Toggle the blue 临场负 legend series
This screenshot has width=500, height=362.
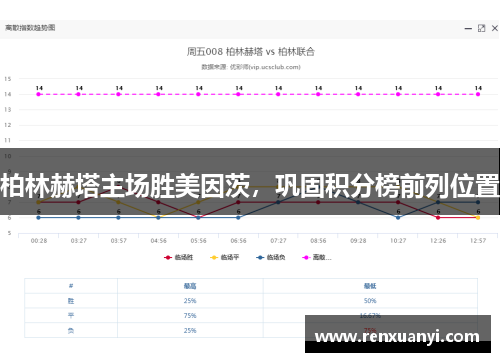[x=270, y=257]
